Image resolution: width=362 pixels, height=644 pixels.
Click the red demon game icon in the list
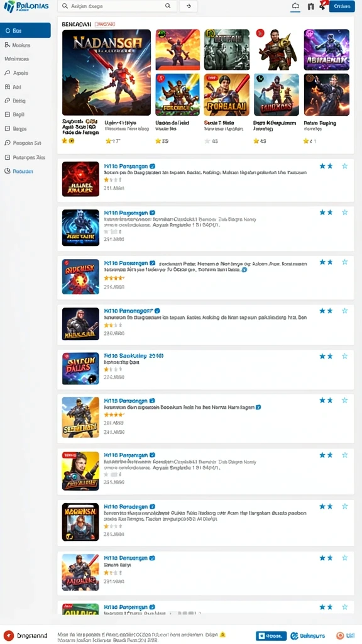tap(80, 179)
